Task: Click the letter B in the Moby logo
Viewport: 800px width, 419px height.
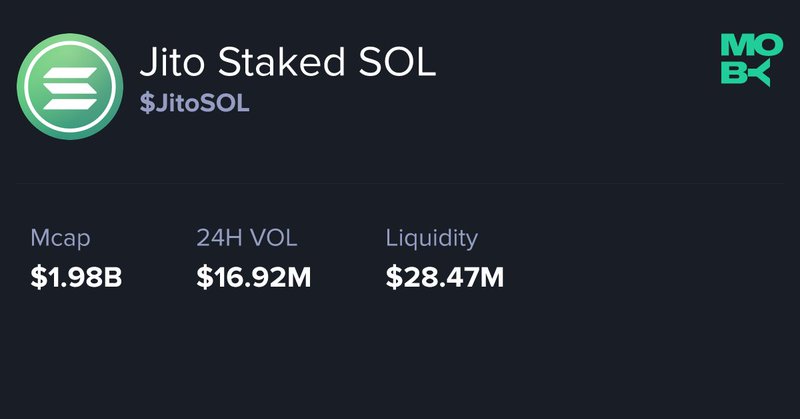Action: click(734, 73)
